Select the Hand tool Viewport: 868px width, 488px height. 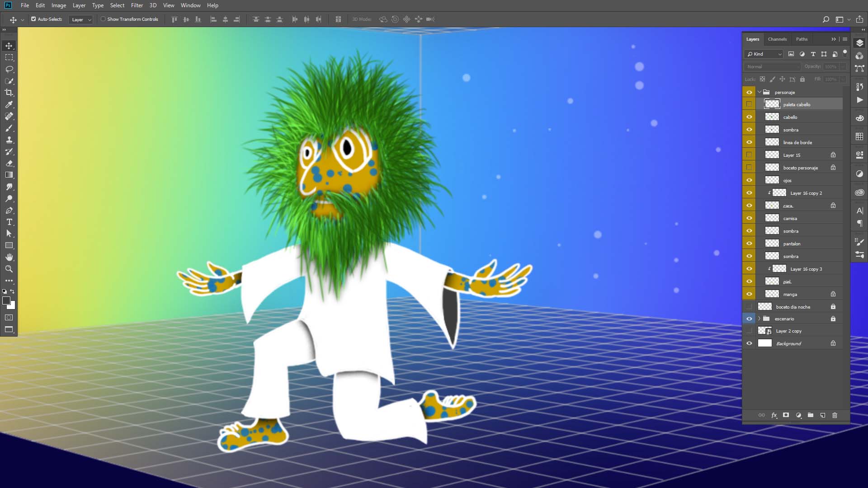click(9, 257)
